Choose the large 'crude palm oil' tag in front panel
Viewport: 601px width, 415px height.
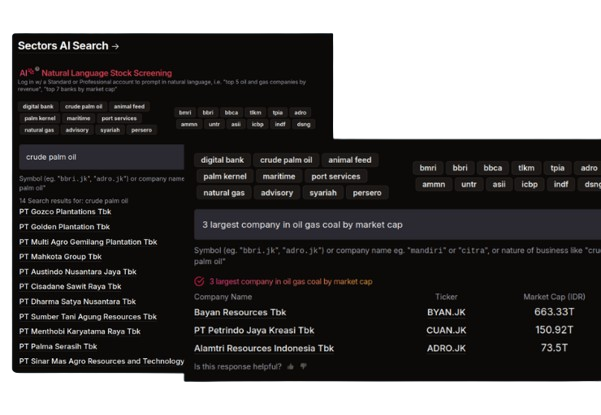[286, 160]
